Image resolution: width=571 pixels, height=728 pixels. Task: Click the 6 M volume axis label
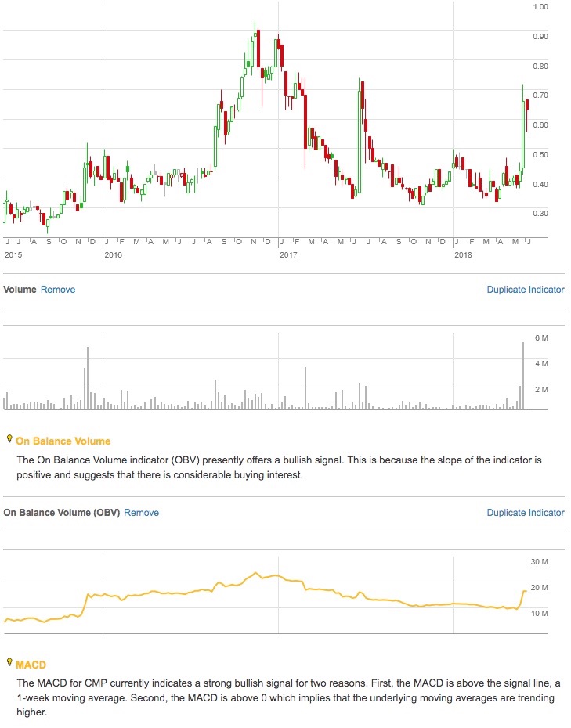tap(541, 338)
